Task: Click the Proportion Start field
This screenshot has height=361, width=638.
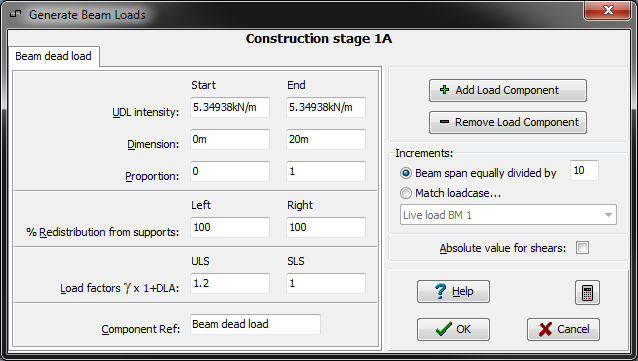Action: (x=230, y=171)
